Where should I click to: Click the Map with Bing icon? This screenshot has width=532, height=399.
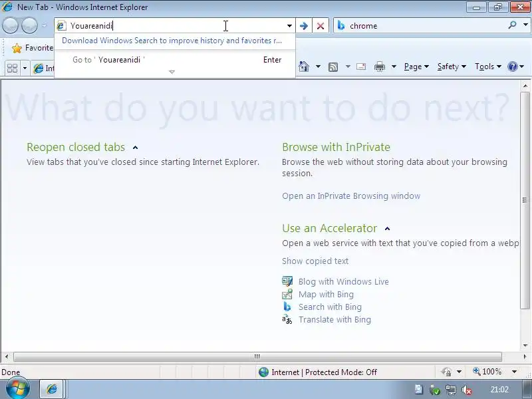pyautogui.click(x=287, y=294)
